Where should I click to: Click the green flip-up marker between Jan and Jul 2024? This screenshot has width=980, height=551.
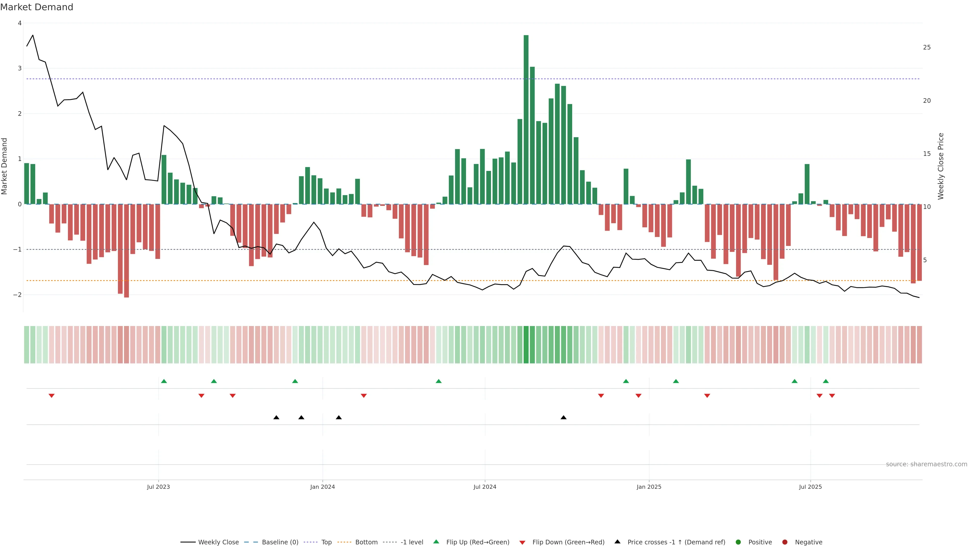[x=439, y=381]
